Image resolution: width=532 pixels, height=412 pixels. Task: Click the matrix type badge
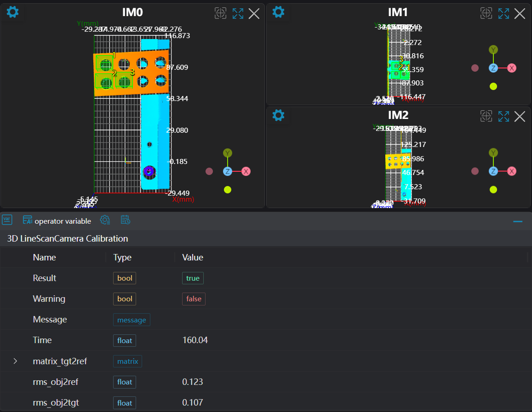(127, 361)
